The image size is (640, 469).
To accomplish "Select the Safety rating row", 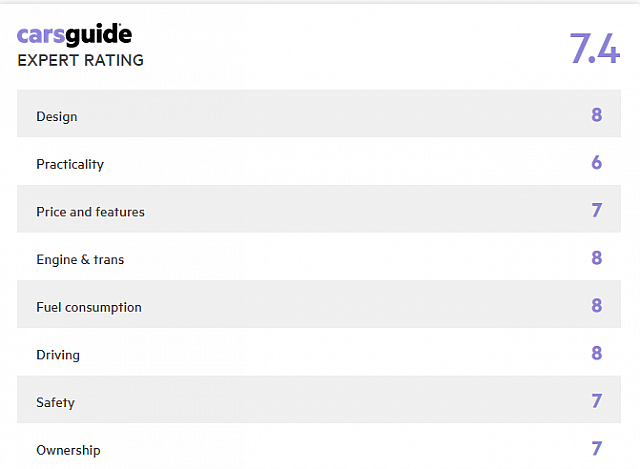I will (319, 400).
